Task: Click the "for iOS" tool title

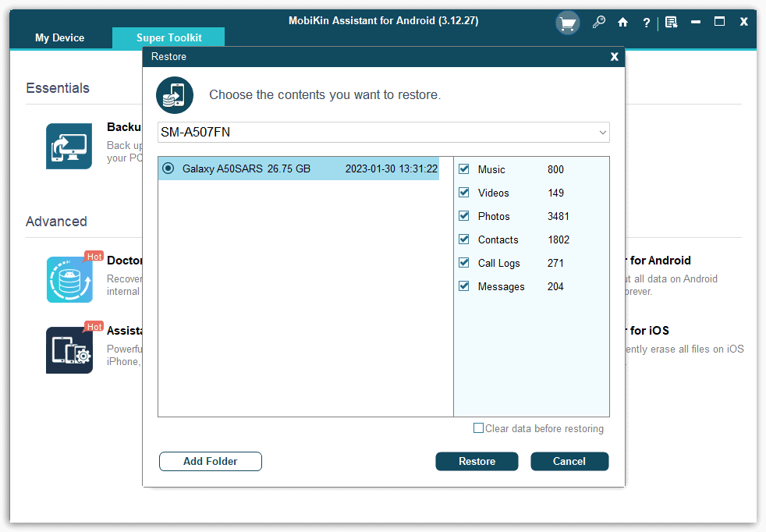Action: click(649, 331)
